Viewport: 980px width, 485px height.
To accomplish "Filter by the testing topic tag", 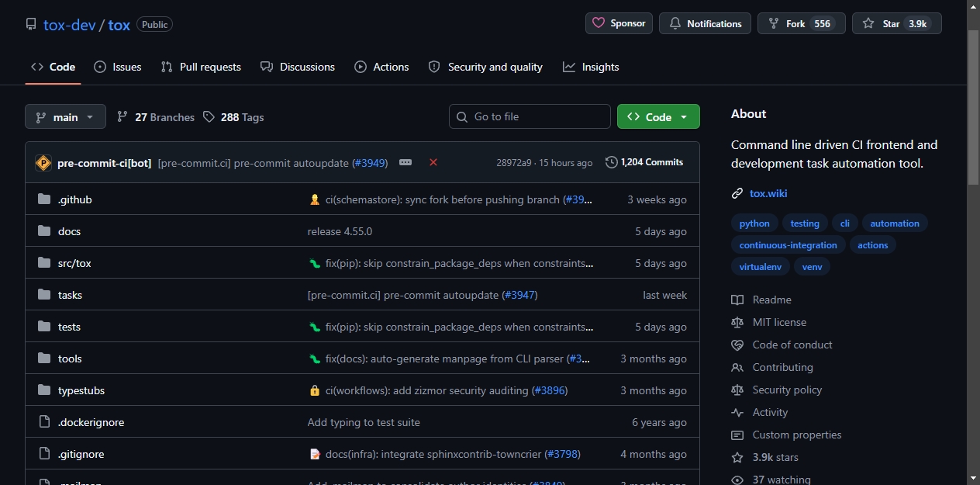I will 805,223.
